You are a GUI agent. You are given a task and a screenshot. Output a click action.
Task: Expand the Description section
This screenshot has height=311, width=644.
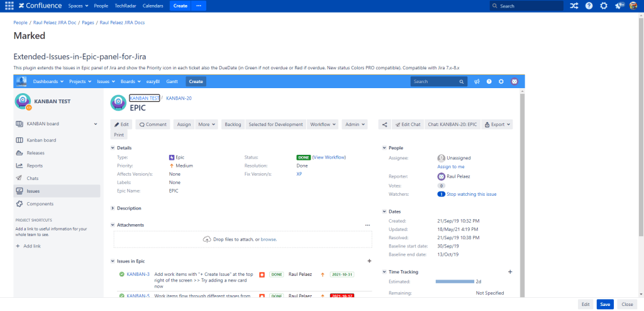click(113, 208)
